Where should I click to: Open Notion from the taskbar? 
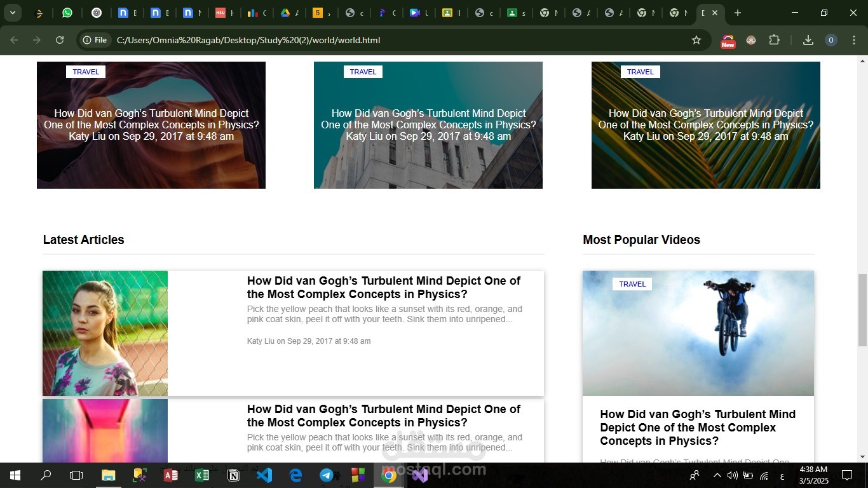click(233, 475)
